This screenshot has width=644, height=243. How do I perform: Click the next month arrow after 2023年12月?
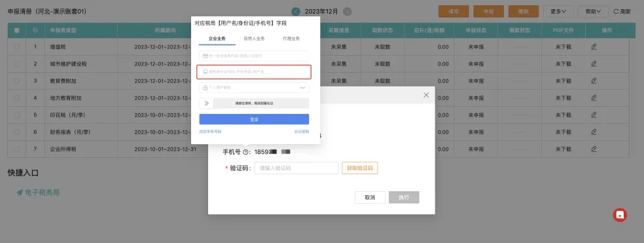point(347,12)
